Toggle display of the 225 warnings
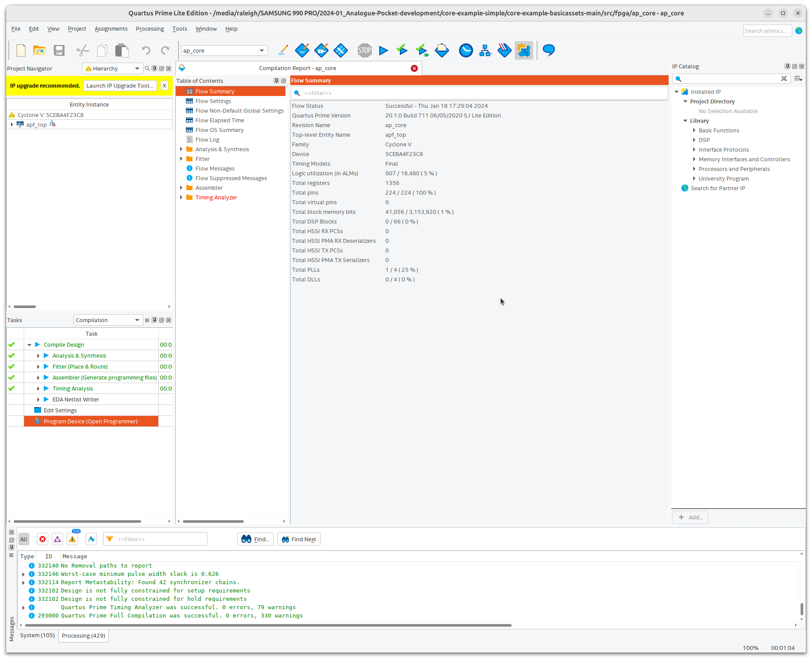 [72, 539]
